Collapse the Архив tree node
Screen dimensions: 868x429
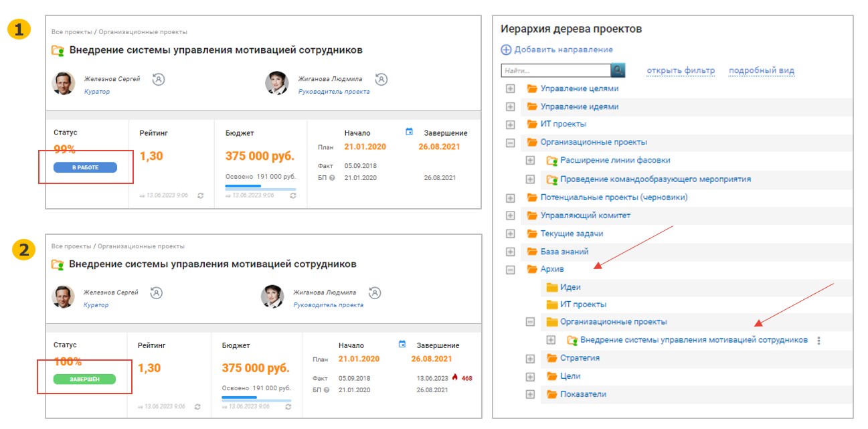[x=511, y=270]
